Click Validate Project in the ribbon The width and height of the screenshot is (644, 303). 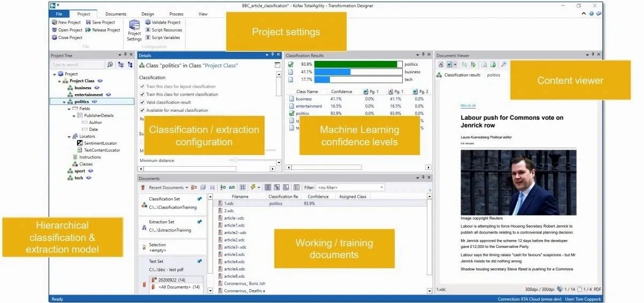click(166, 22)
